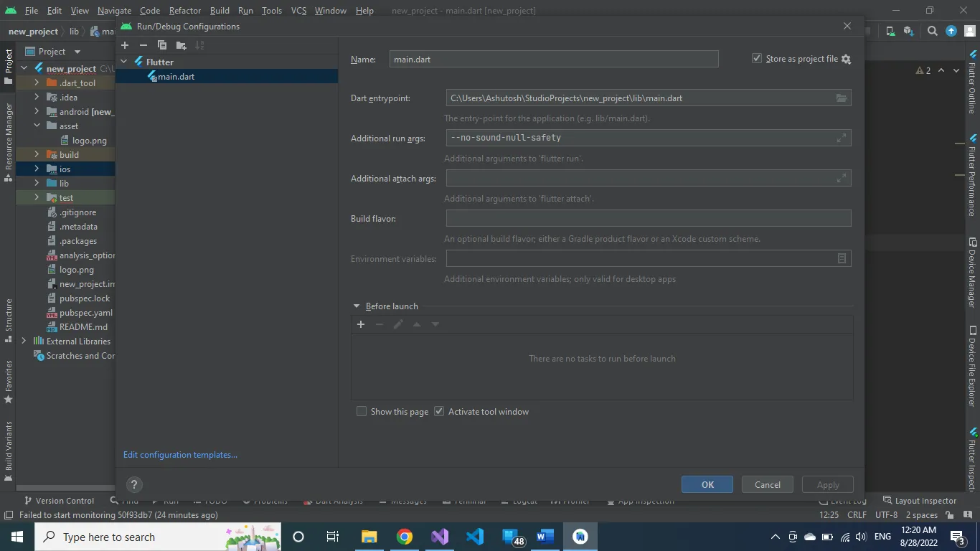Expand External Libraries node
The image size is (980, 551).
click(24, 342)
